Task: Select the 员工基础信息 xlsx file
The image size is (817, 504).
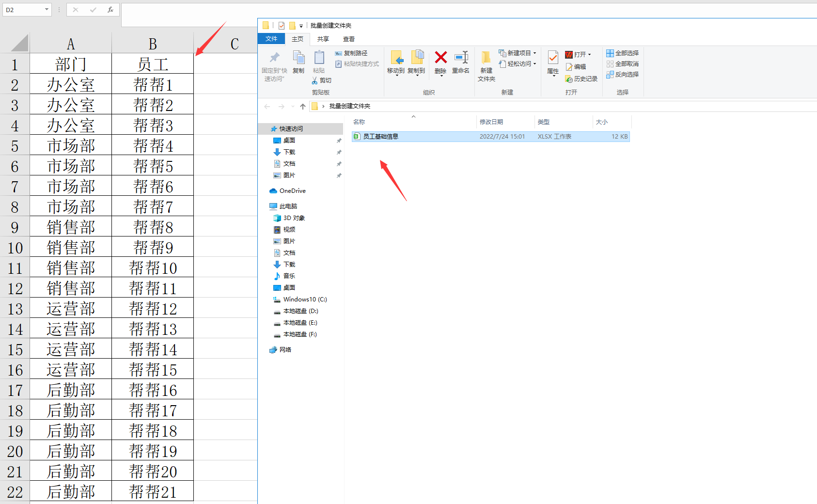Action: pyautogui.click(x=490, y=137)
